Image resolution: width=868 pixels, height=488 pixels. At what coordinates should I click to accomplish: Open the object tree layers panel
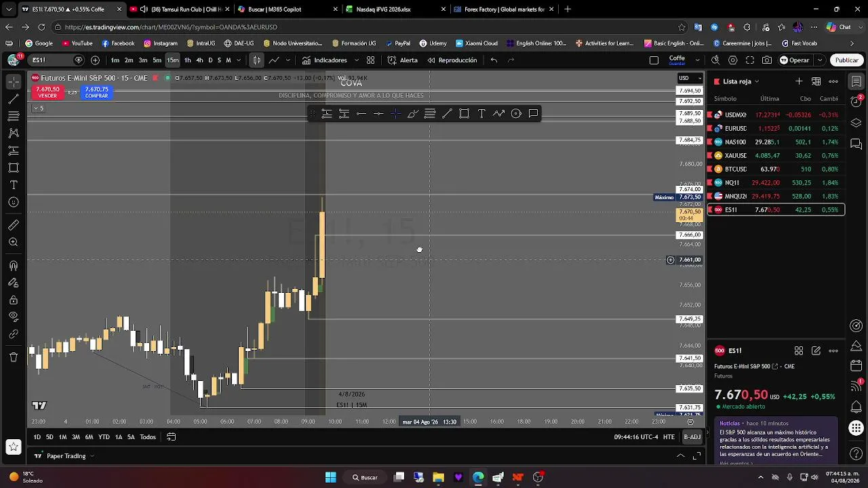click(856, 123)
